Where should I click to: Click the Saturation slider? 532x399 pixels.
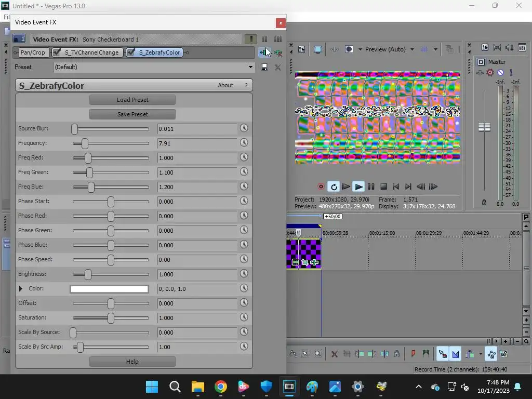click(111, 318)
